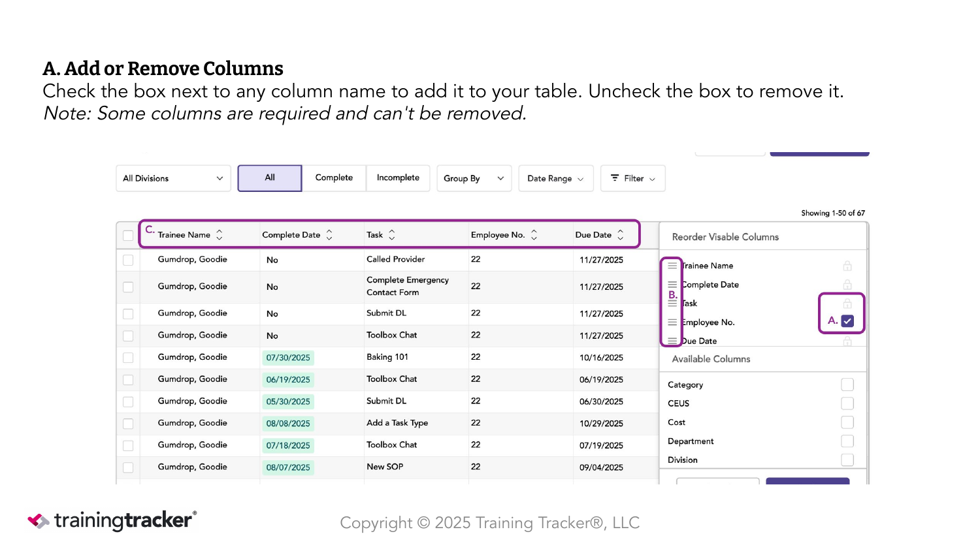980x551 pixels.
Task: Click the Called Provider task cell
Action: coord(396,259)
